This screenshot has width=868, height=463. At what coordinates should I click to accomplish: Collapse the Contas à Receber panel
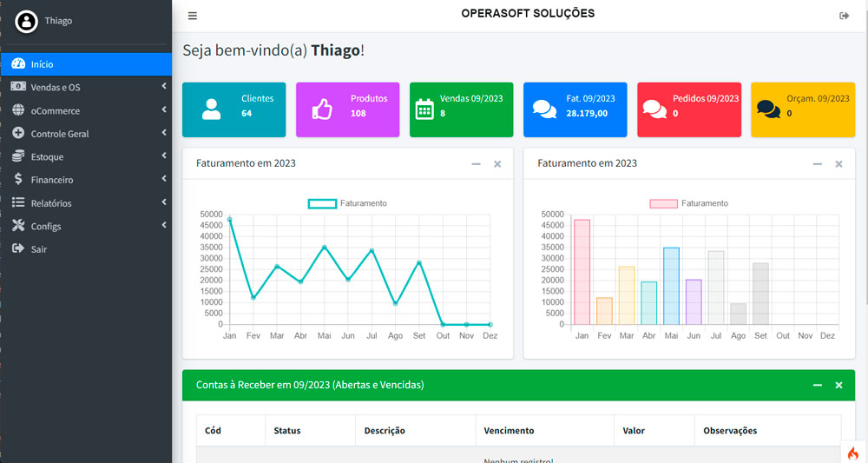click(x=817, y=385)
